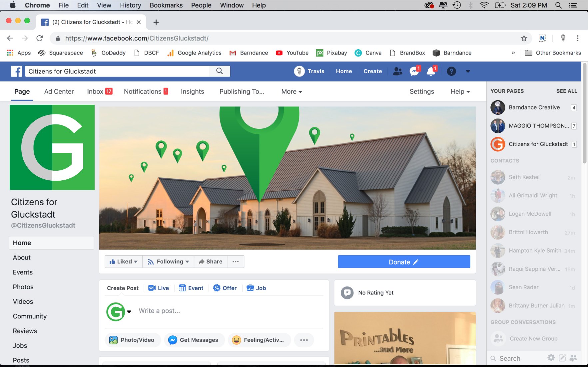Click the Printables video thumbnail
The width and height of the screenshot is (588, 367).
click(405, 338)
